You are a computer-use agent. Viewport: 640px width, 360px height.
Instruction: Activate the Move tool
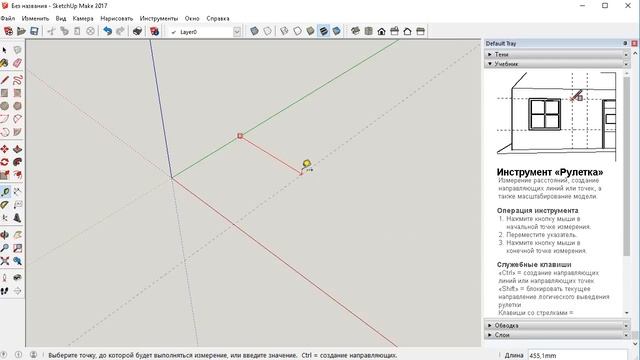point(4,149)
